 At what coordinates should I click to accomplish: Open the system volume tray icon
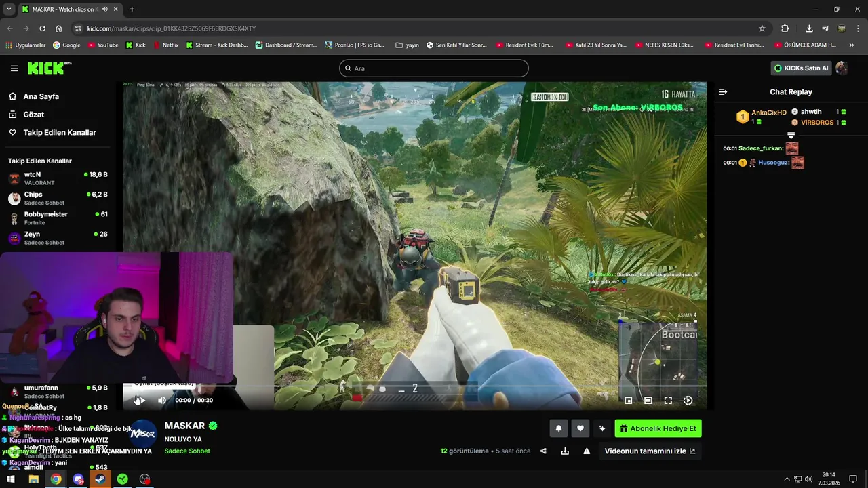coord(808,479)
